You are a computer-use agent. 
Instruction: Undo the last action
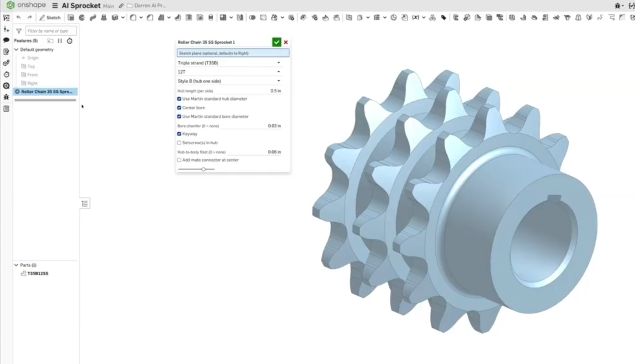click(18, 18)
